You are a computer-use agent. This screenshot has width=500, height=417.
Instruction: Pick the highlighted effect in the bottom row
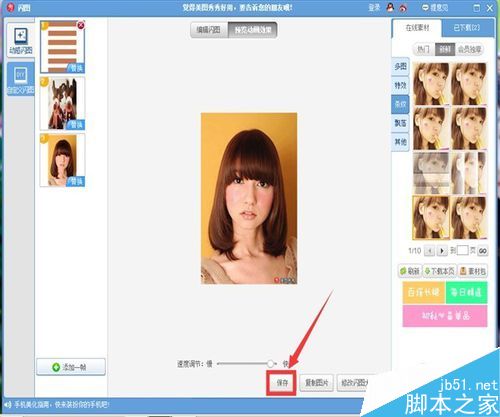pyautogui.click(x=431, y=218)
